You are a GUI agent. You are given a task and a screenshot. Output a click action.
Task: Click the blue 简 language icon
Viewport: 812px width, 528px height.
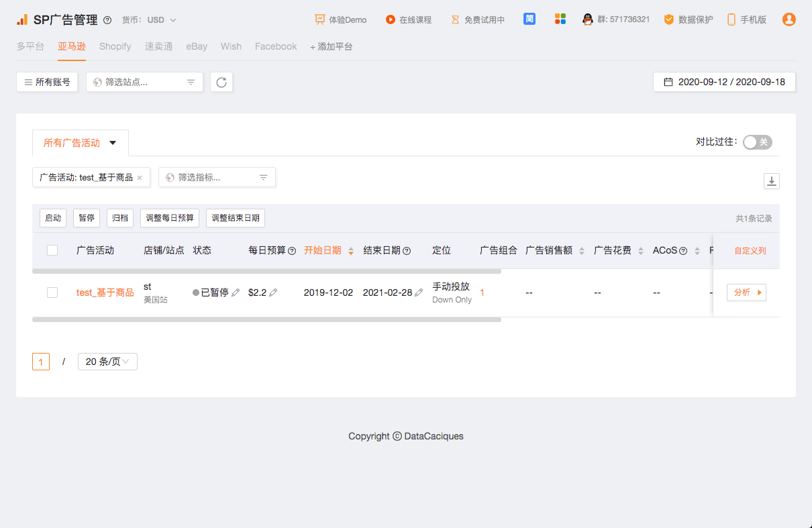coord(529,19)
